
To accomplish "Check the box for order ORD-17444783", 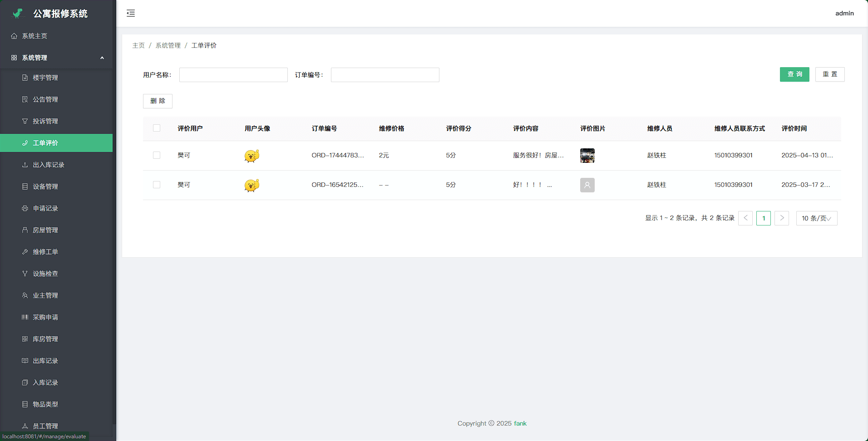I will (157, 155).
